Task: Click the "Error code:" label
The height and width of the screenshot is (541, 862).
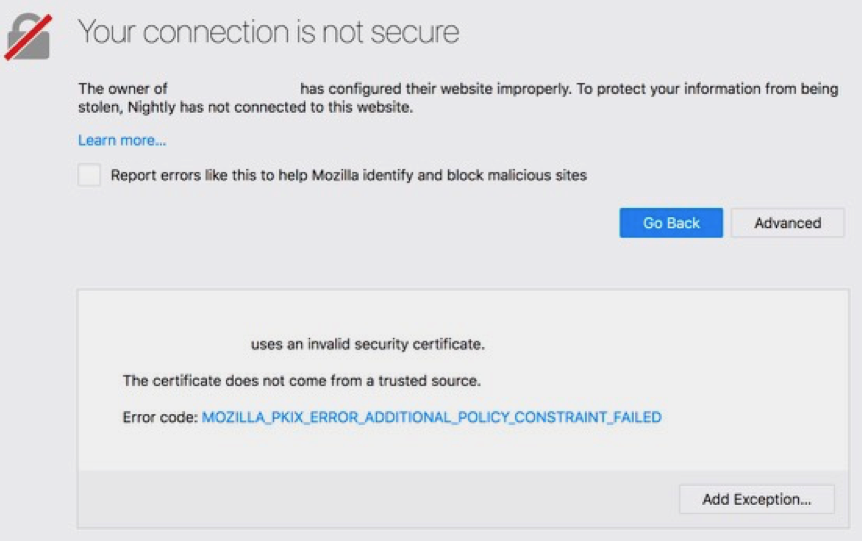Action: [160, 417]
